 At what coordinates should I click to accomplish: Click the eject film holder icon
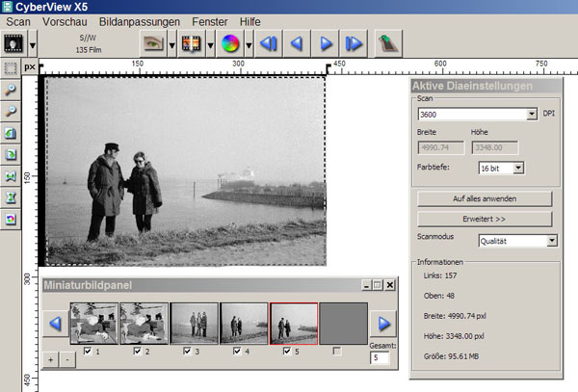tap(388, 43)
